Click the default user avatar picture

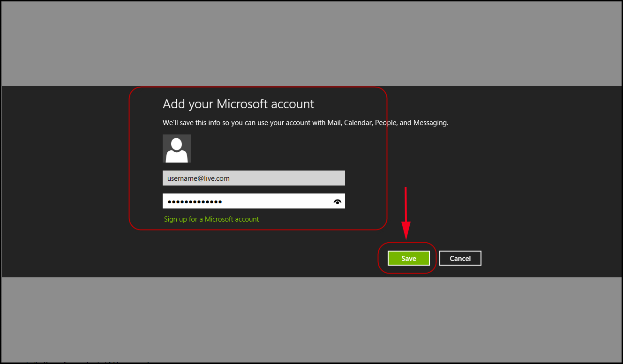click(x=176, y=149)
